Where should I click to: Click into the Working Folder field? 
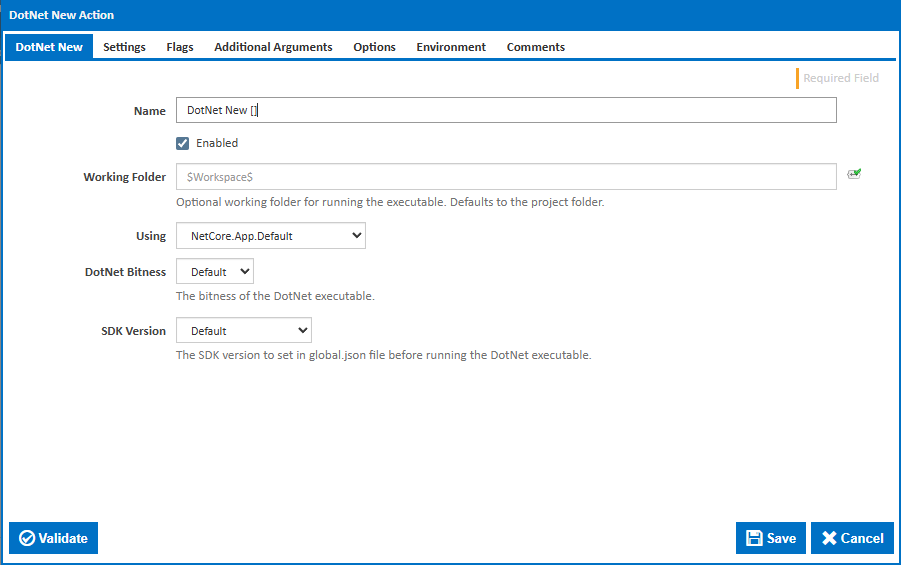click(x=506, y=176)
